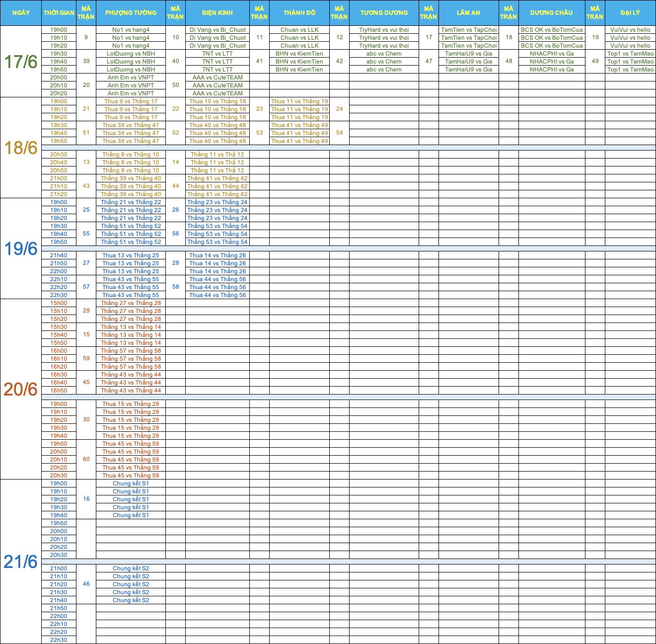Click the NGÀY column header
This screenshot has width=656, height=644.
[x=21, y=13]
